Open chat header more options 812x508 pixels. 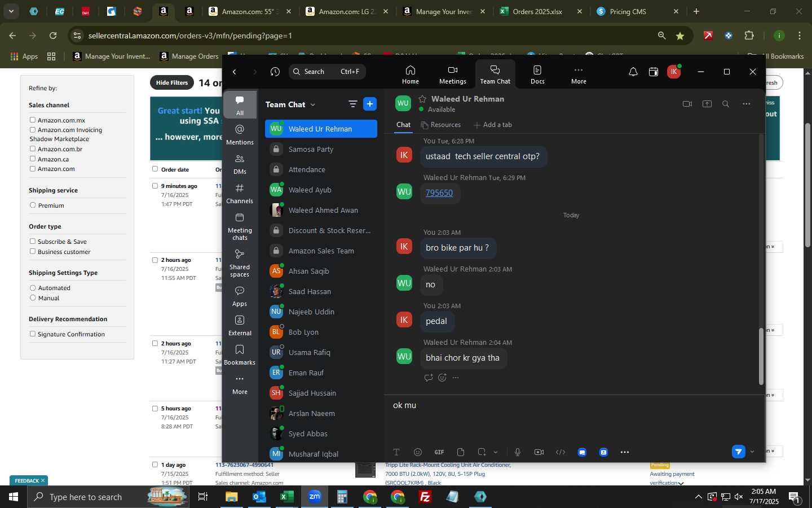point(746,104)
